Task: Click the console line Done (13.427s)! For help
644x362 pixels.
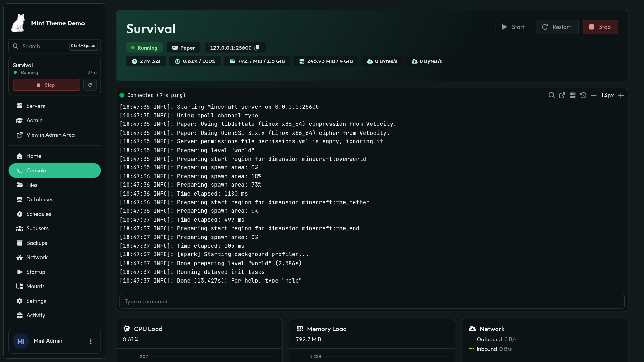Action: coord(211,281)
